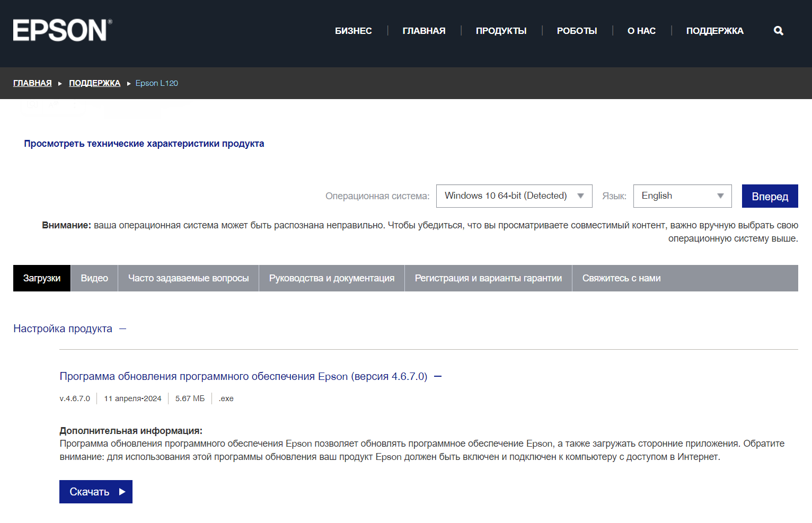This screenshot has width=812, height=523.
Task: Click the EPSON logo
Action: (x=63, y=30)
